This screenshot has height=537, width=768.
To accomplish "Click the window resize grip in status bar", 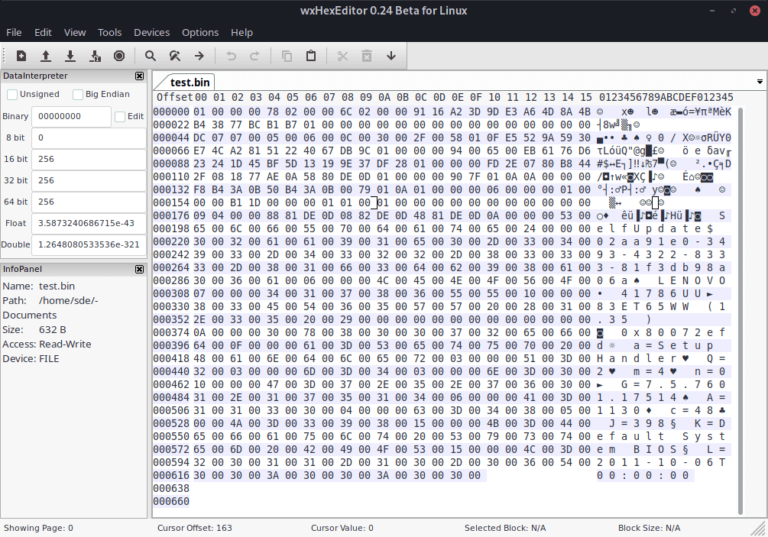I will [759, 528].
